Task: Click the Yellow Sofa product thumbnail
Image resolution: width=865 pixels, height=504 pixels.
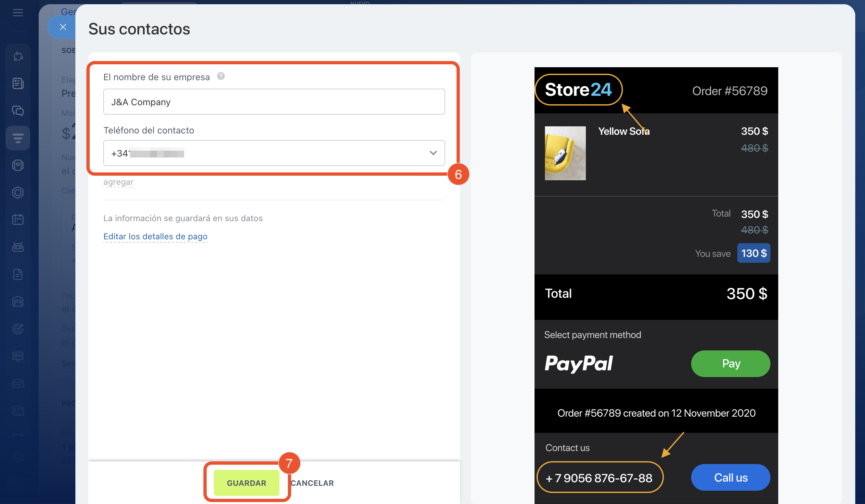Action: 565,153
